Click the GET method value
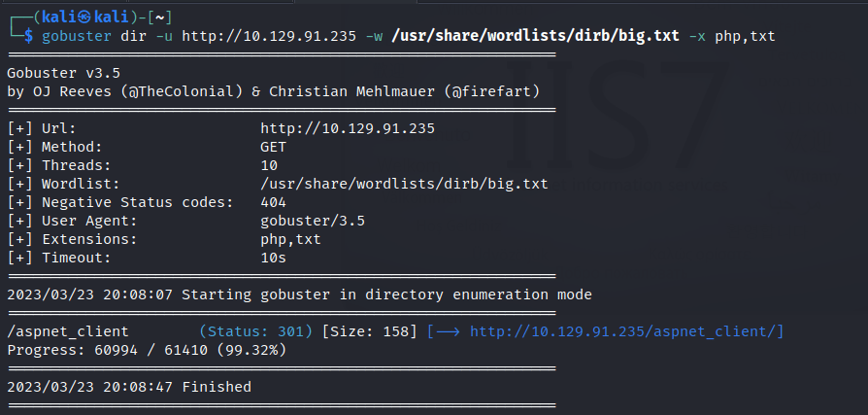This screenshot has width=868, height=415. [274, 147]
